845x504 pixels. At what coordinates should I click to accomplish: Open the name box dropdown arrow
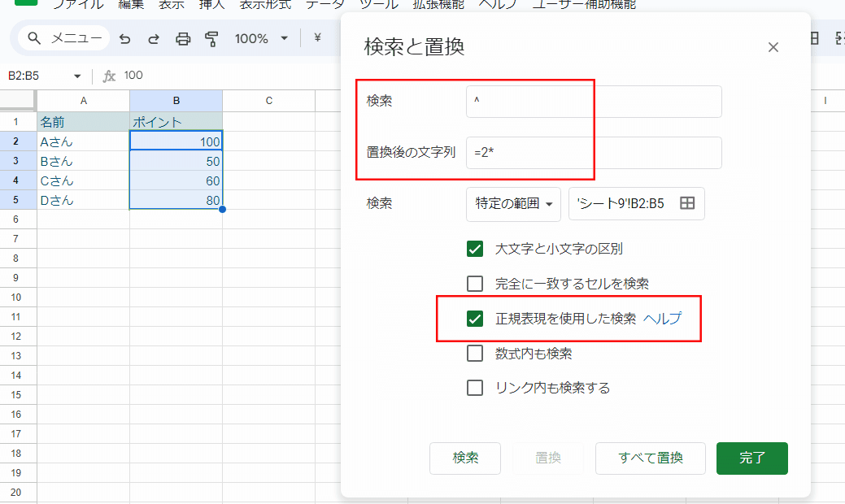77,76
